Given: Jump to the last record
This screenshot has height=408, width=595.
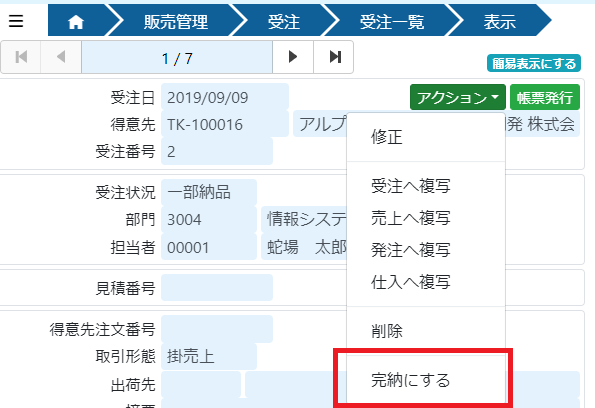Looking at the screenshot, I should pyautogui.click(x=334, y=57).
